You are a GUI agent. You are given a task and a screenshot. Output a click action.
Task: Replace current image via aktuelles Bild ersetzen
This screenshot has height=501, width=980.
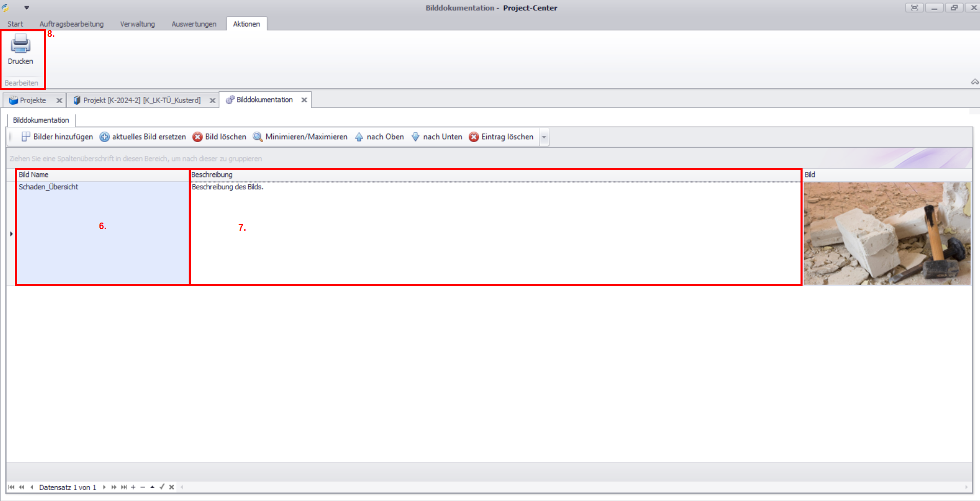pyautogui.click(x=143, y=137)
